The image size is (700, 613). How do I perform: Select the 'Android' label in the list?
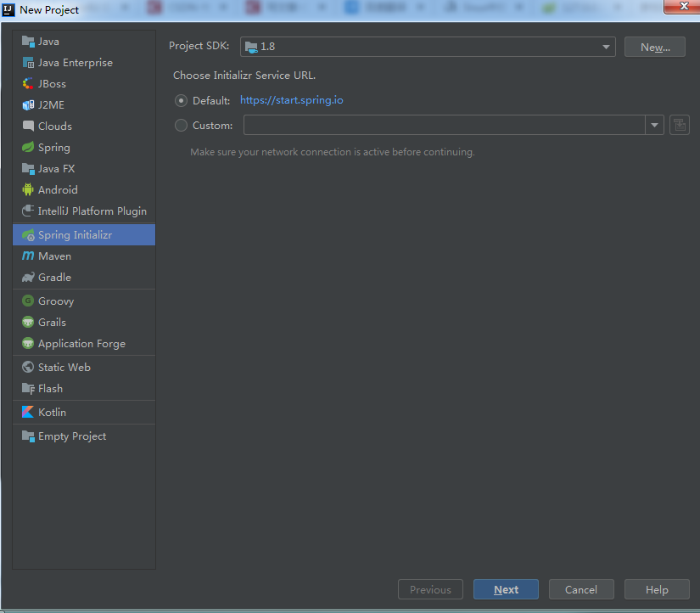point(58,190)
